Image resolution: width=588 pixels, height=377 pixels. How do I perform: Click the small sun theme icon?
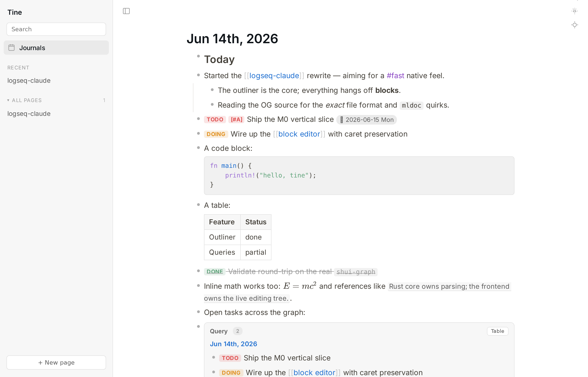coord(574,11)
